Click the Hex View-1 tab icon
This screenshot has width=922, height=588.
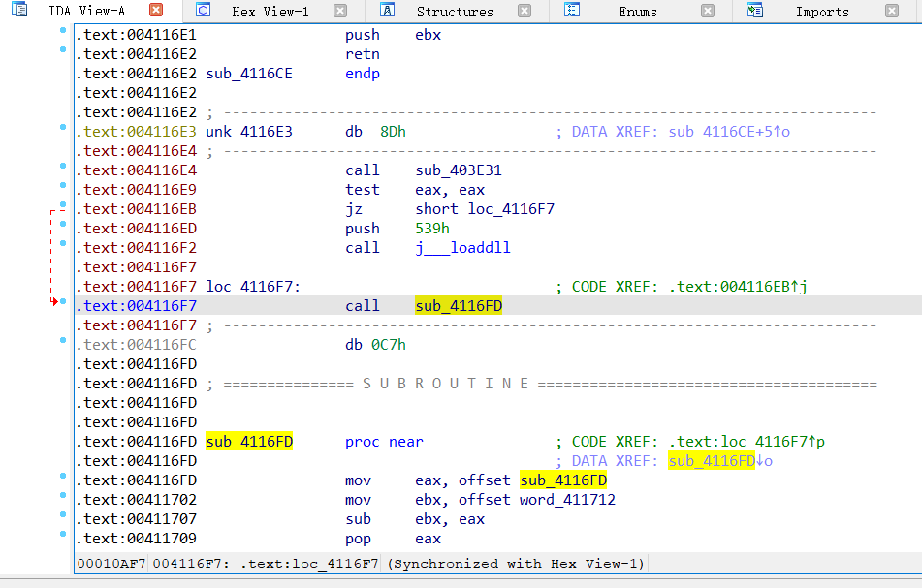click(204, 10)
